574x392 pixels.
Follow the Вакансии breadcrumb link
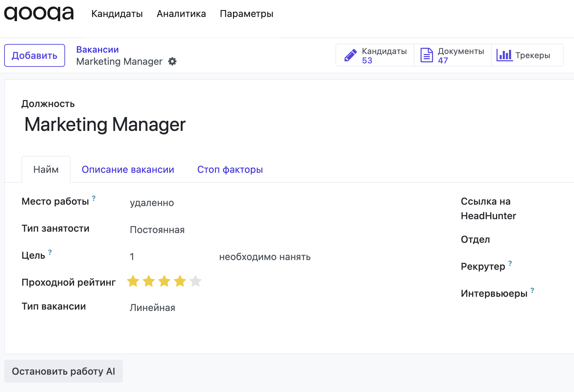97,50
